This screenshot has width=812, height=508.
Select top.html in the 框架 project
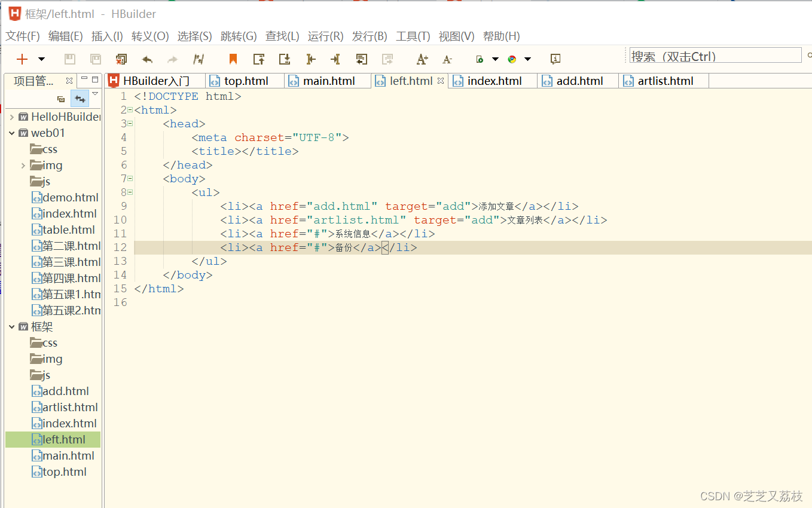coord(59,472)
